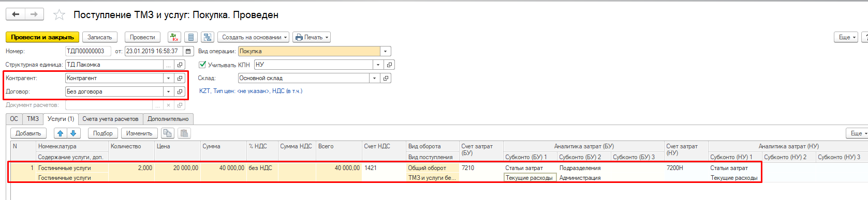
Task: Expand the НУ accounting dropdown arrow
Action: [378, 65]
